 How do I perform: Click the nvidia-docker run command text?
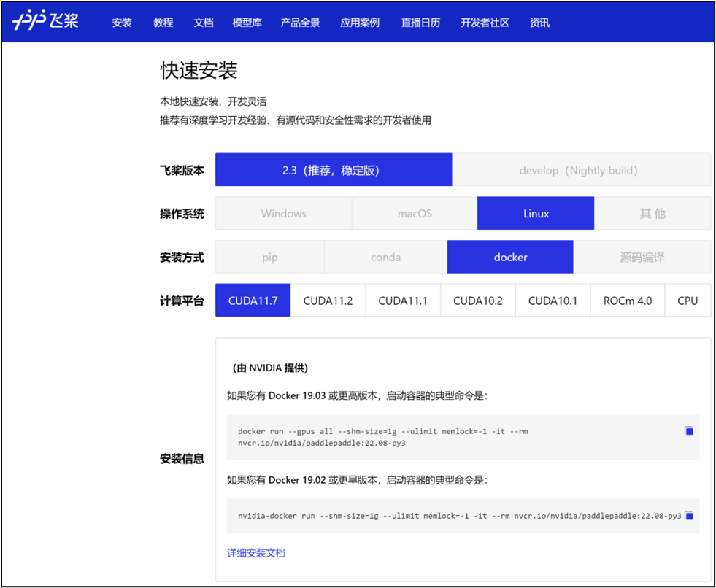(x=459, y=516)
